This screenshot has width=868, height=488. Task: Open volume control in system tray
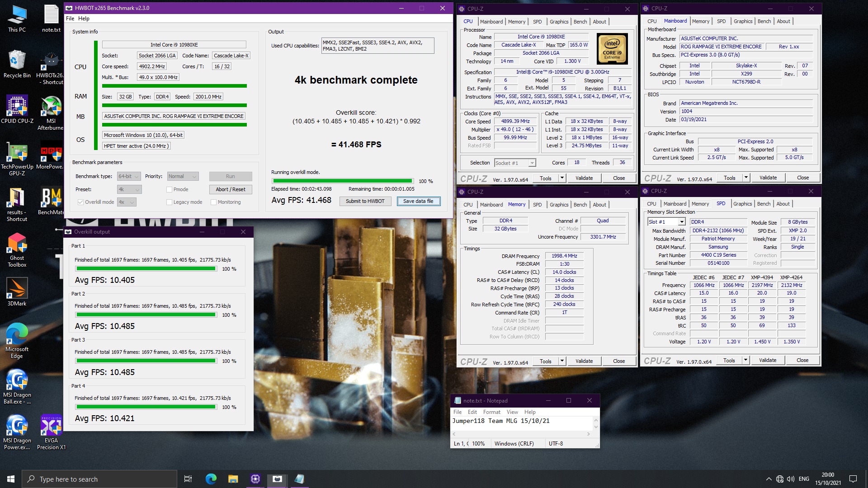tap(791, 479)
